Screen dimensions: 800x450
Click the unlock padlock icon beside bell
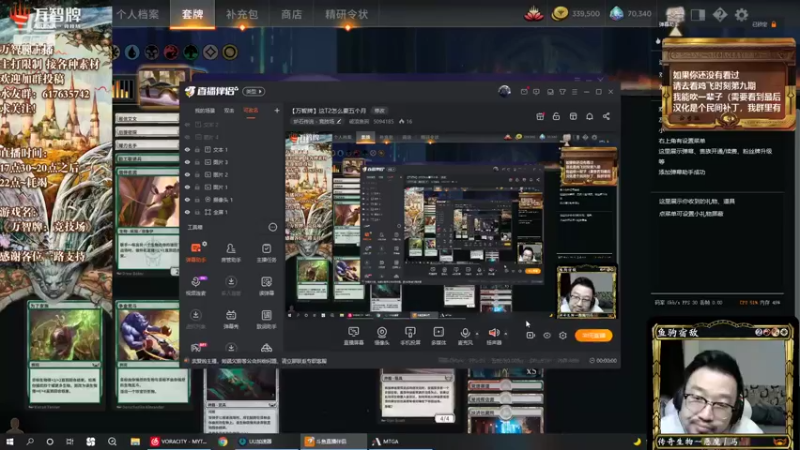point(556,116)
